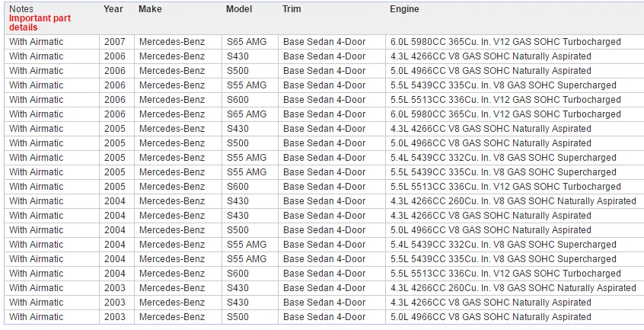Click the 2005 S600 model cell

[250, 187]
